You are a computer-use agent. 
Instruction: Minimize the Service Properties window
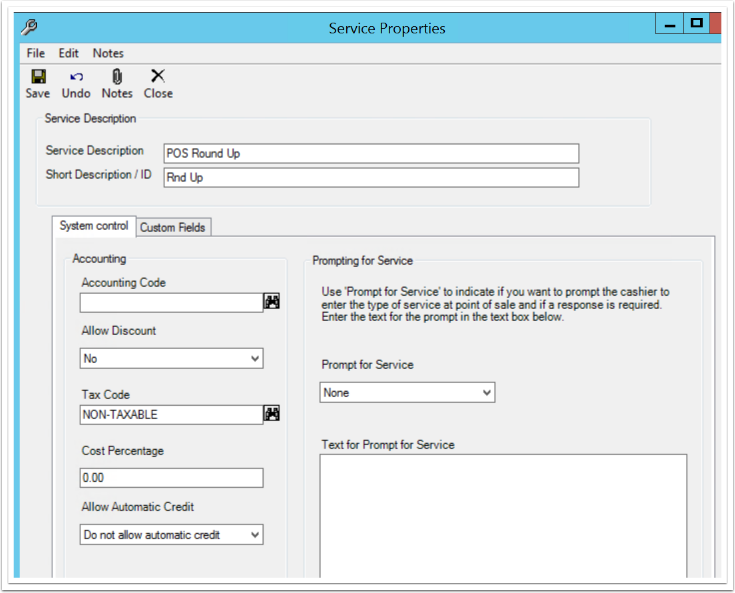point(669,23)
